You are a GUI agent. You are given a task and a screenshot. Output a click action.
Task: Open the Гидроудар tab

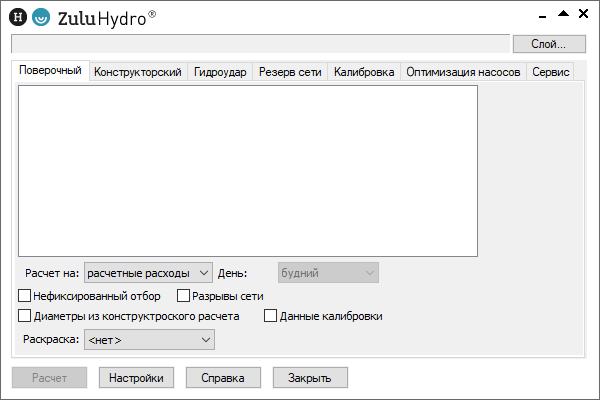(220, 73)
